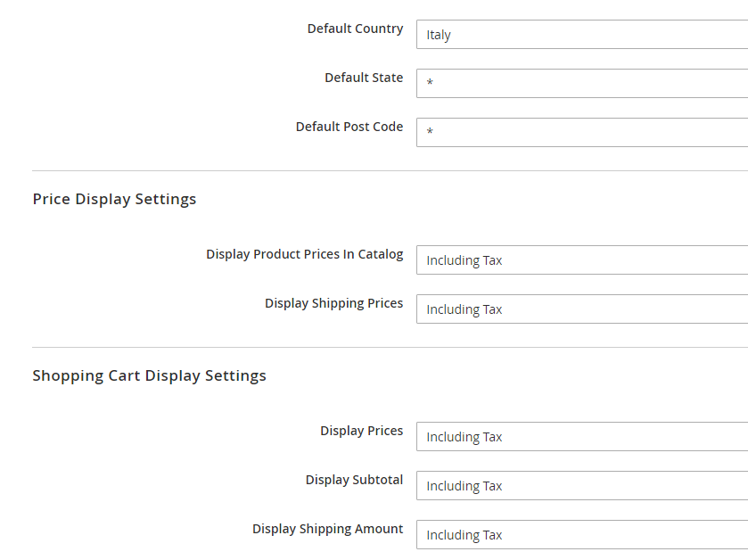The height and width of the screenshot is (560, 748).
Task: Click the Display Product Prices In Catalog label
Action: pos(304,254)
